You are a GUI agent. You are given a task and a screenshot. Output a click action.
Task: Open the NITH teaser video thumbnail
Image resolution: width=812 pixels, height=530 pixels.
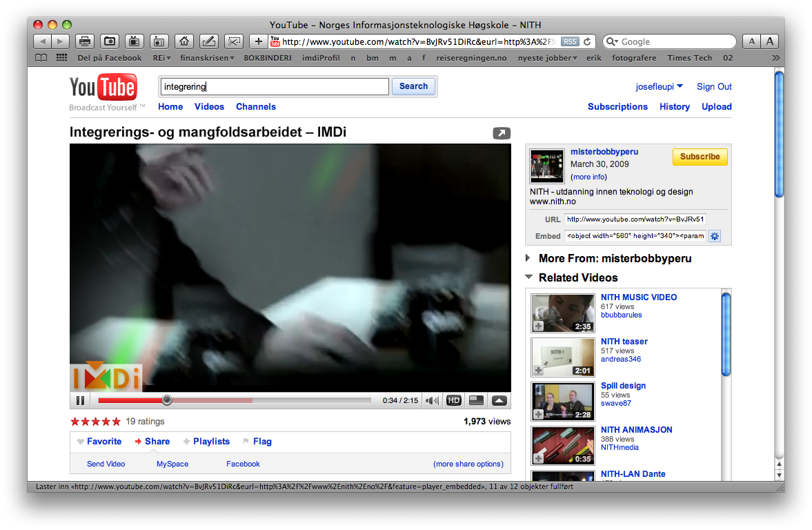562,357
